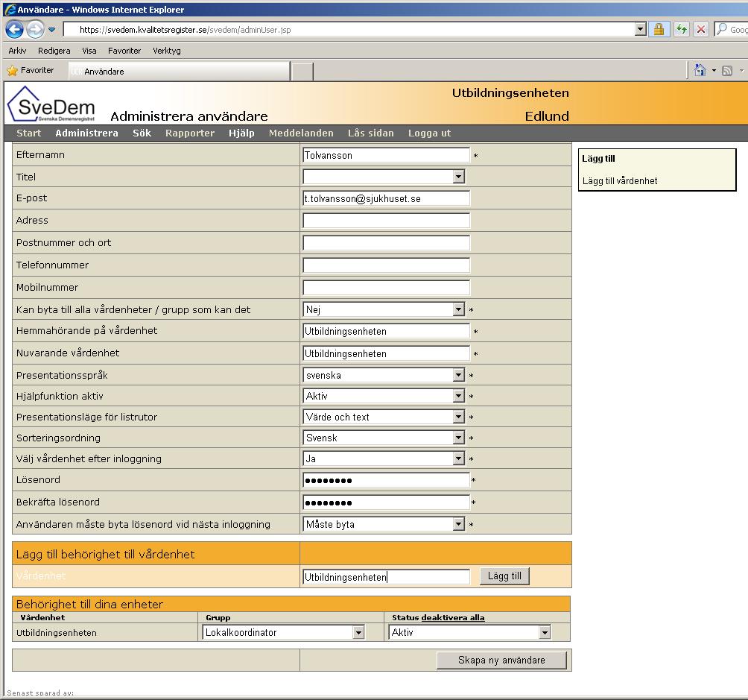Open the 'Måste byta' password dropdown
Viewport: 748px width, 700px height.
pyautogui.click(x=384, y=524)
